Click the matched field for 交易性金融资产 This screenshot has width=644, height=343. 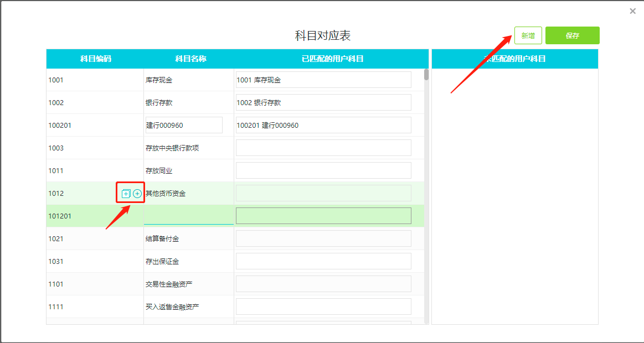323,284
